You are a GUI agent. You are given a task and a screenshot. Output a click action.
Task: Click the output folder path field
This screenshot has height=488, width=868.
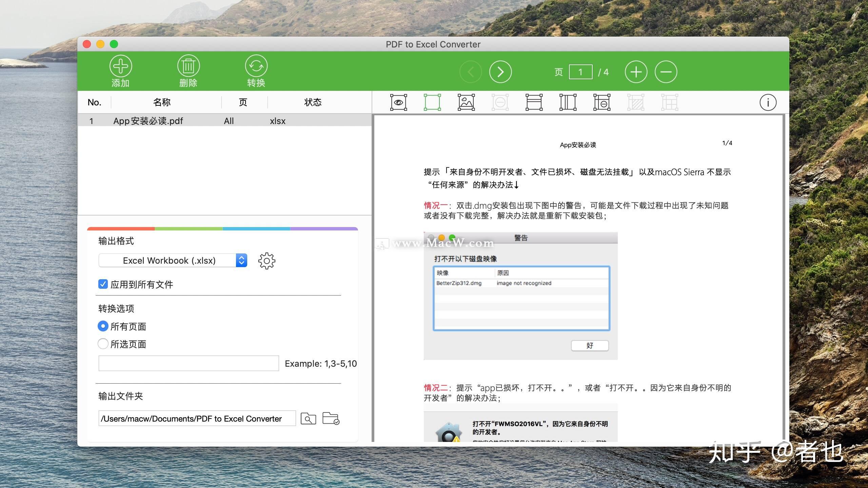pyautogui.click(x=197, y=419)
